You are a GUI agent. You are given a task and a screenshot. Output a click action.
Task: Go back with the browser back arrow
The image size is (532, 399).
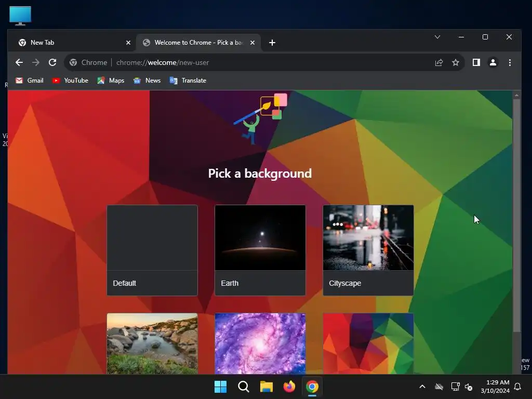pyautogui.click(x=19, y=62)
